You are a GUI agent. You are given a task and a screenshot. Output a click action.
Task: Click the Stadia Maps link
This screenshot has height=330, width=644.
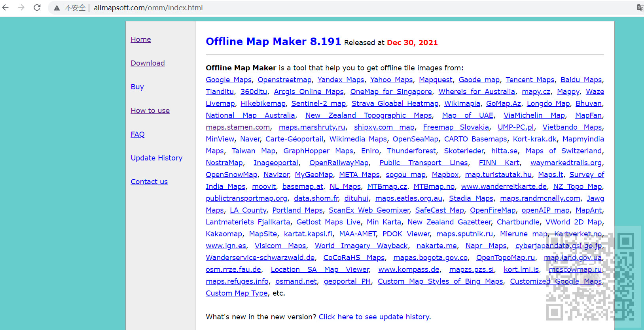(x=471, y=198)
